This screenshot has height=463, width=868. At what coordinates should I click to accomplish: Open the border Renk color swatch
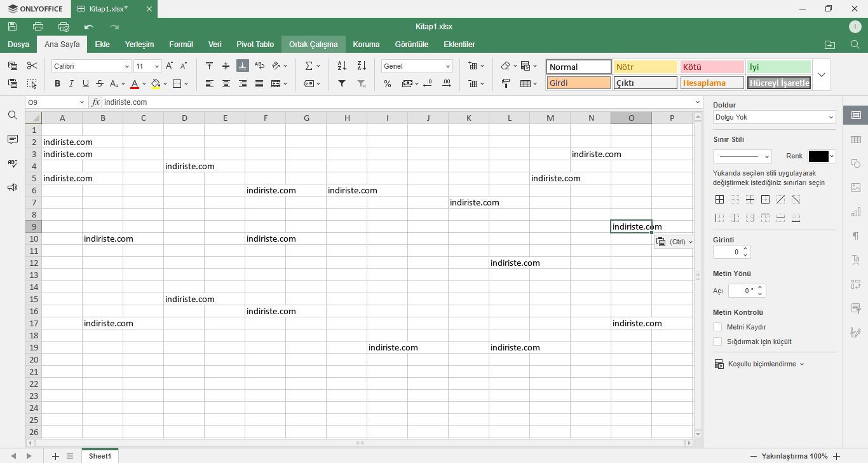click(x=822, y=156)
